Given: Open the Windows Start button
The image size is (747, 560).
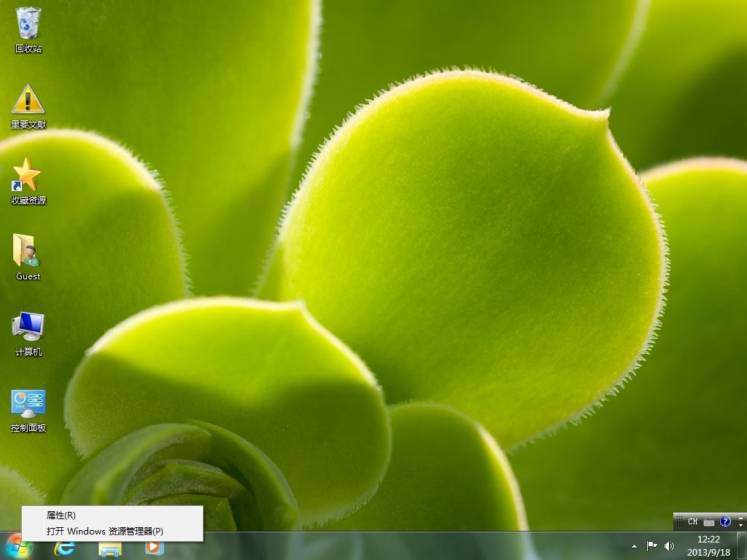Looking at the screenshot, I should pos(19,546).
